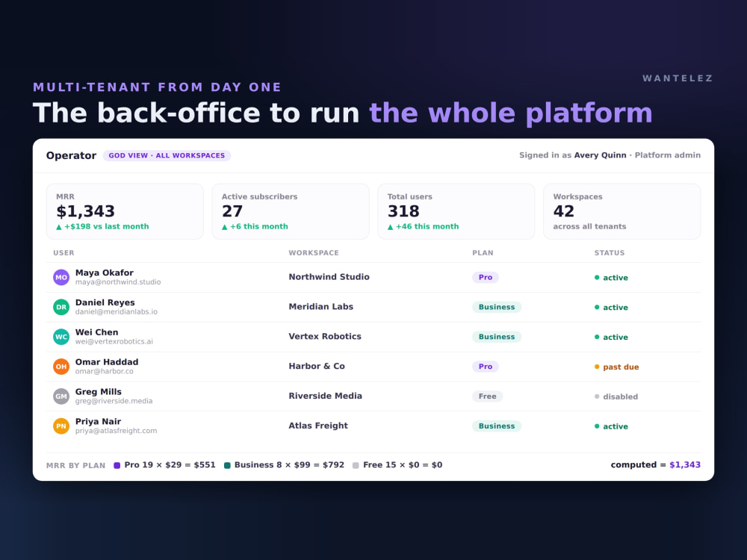Open the Workspaces 42 card
The image size is (747, 560).
(622, 211)
